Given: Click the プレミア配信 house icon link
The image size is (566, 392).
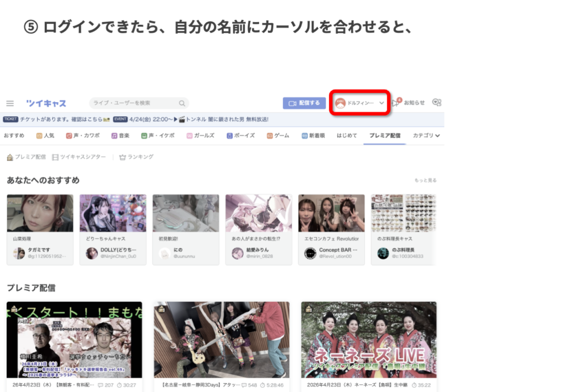Looking at the screenshot, I should [26, 157].
